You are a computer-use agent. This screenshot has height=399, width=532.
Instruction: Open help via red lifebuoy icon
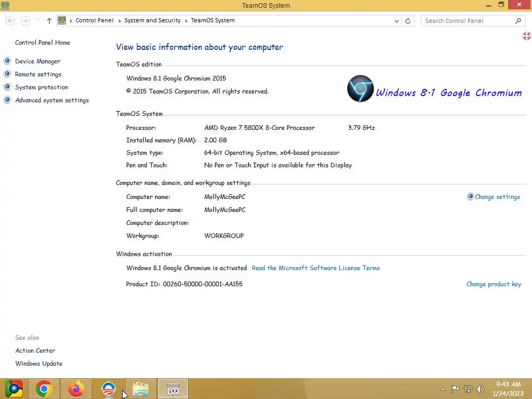(527, 36)
